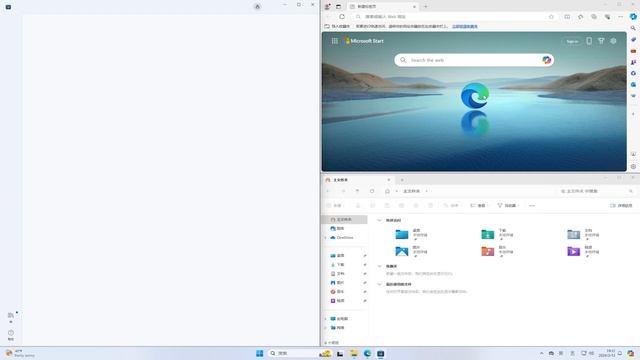Open the New dropdown in Explorer toolbar
This screenshot has height=360, width=640.
click(335, 206)
